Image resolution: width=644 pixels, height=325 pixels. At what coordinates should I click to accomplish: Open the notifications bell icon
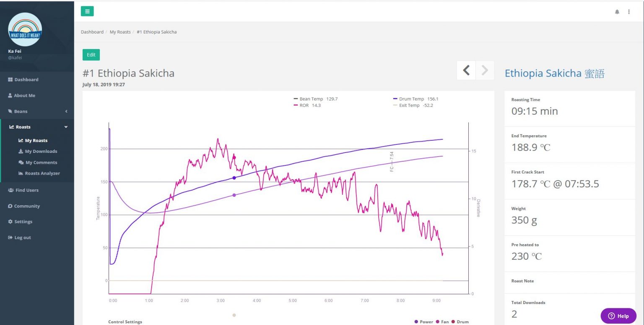(x=617, y=12)
